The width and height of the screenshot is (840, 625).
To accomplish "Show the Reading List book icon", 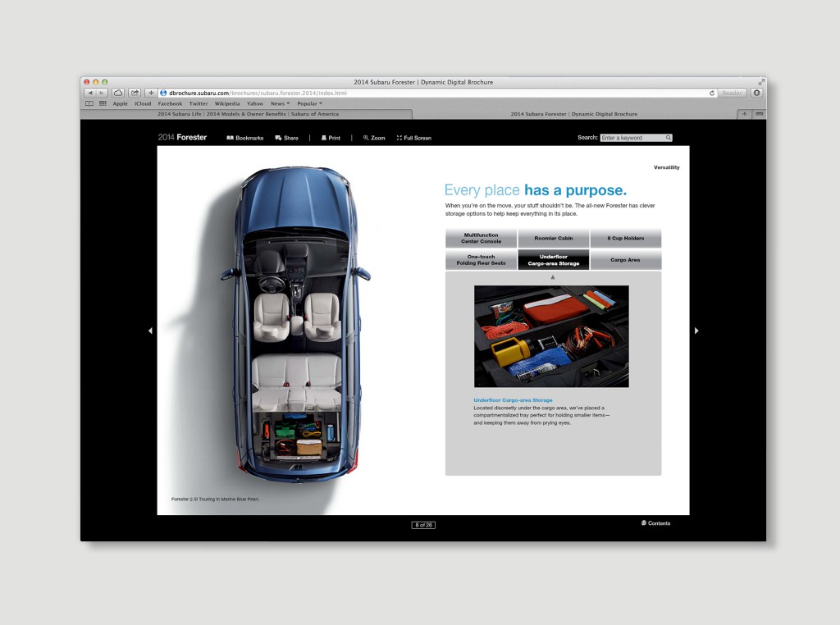I will pyautogui.click(x=89, y=103).
